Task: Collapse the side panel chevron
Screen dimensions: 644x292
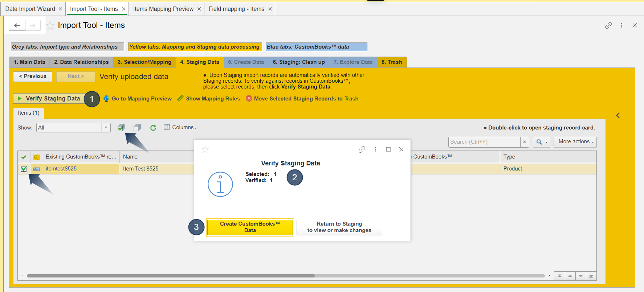Action: (x=618, y=115)
